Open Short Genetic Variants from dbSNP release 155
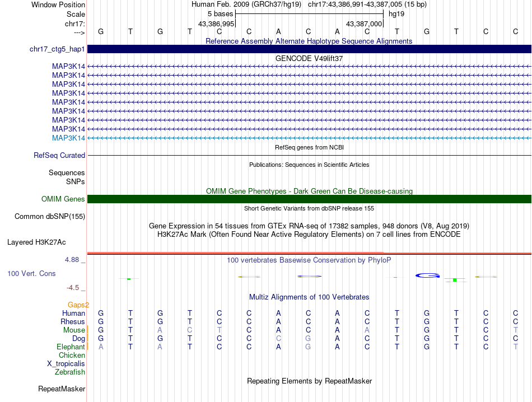 coord(309,208)
